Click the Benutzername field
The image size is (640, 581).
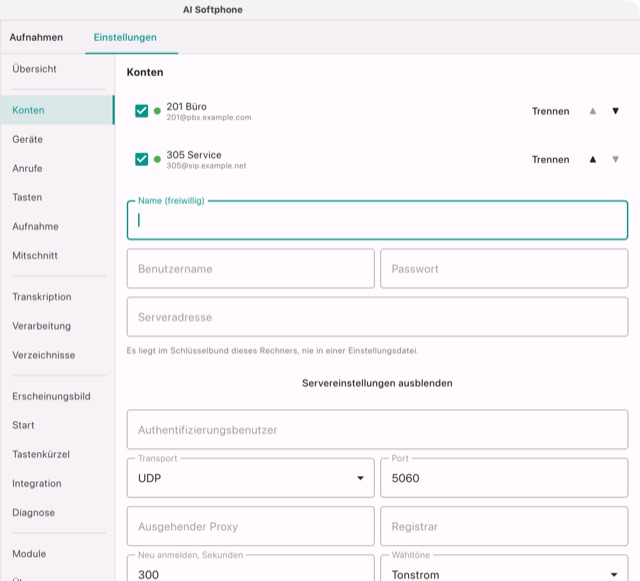tap(251, 269)
